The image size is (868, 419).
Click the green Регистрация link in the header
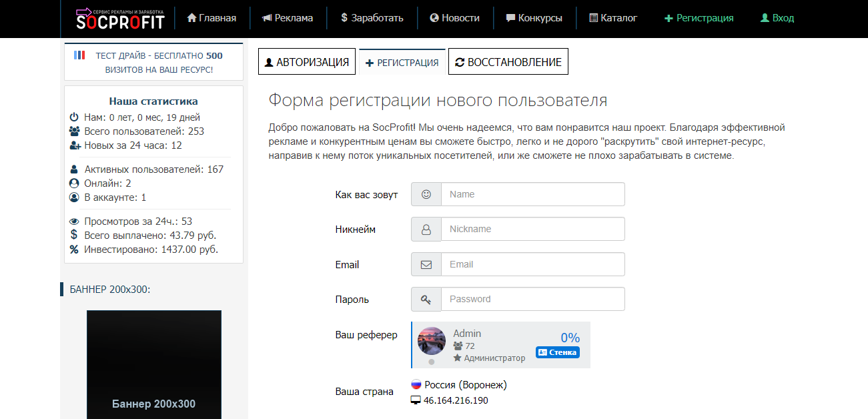[699, 18]
